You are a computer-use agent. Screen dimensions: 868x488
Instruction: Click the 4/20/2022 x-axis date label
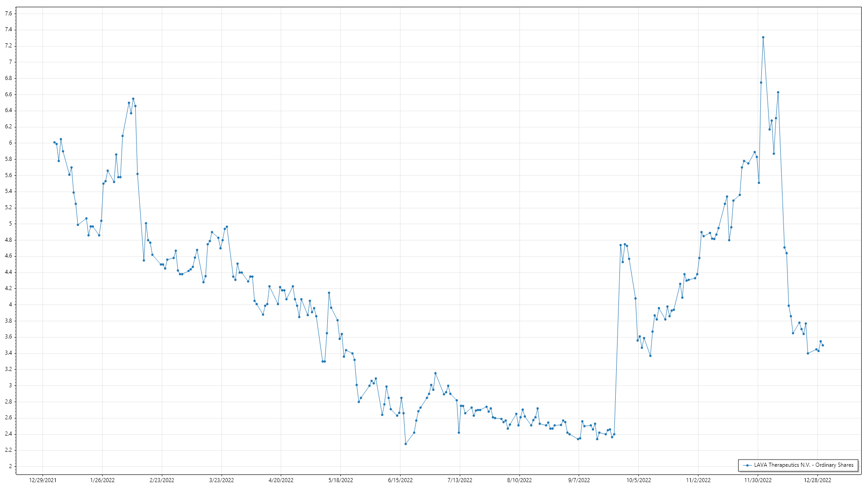(x=281, y=480)
